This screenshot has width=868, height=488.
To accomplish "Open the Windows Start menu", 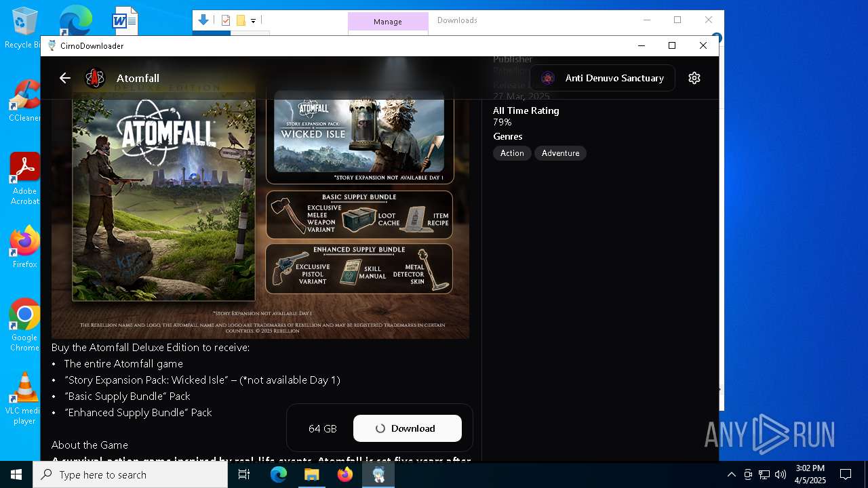I will (x=16, y=474).
